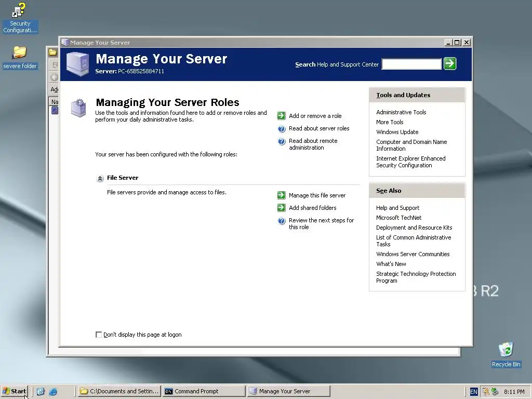Open Read about server roles link

click(x=319, y=129)
